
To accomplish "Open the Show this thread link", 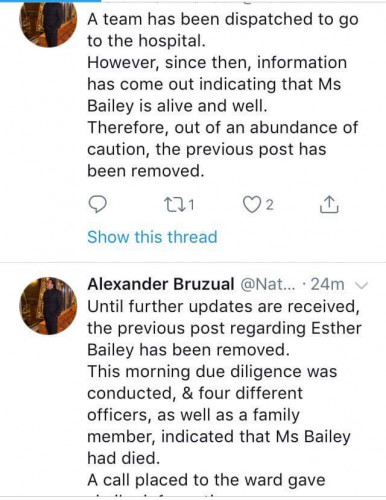I will click(152, 237).
